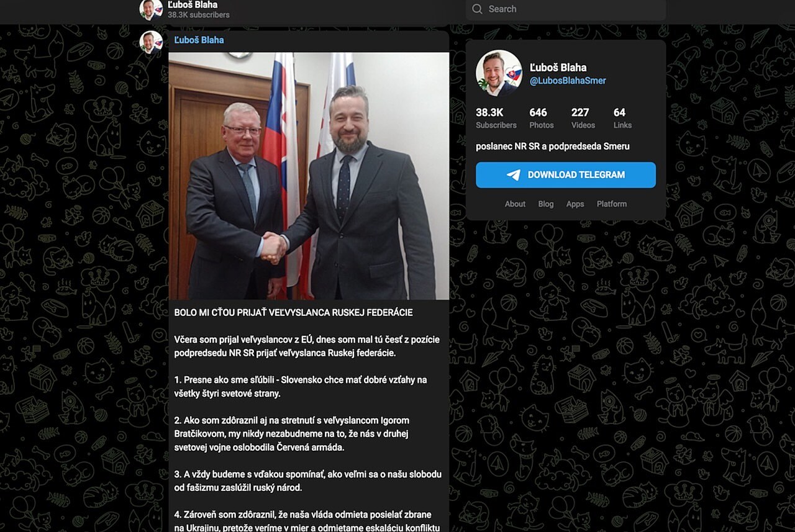Click the @LubosBlahaSmer username link
Viewport: 795px width, 532px height.
568,81
